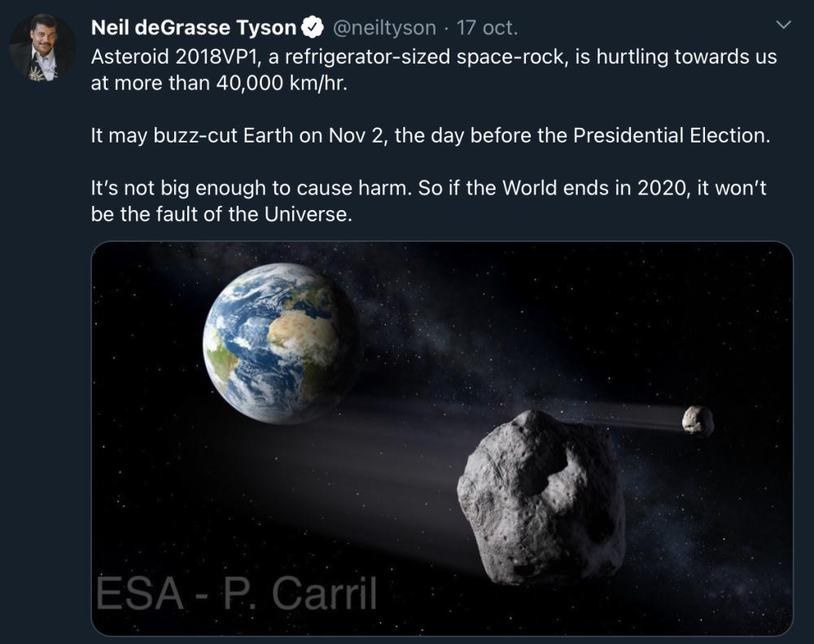Open the tweet via the 17 oct. timestamp

[487, 28]
